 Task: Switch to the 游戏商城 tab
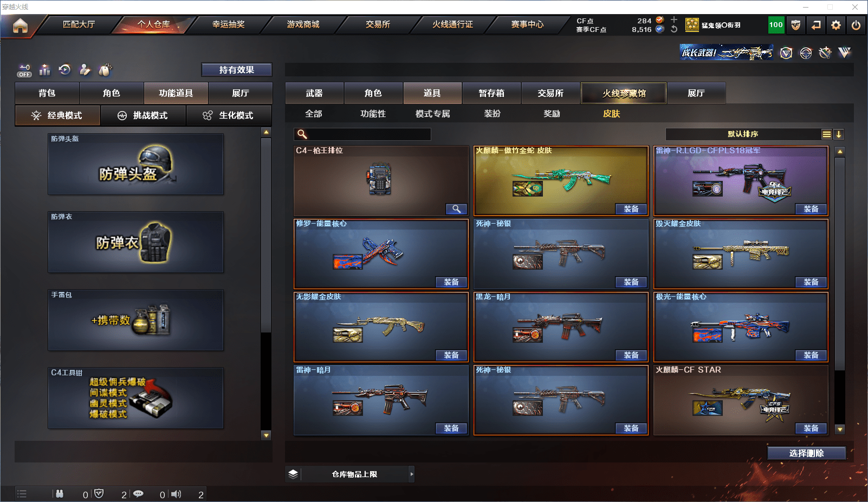(303, 24)
